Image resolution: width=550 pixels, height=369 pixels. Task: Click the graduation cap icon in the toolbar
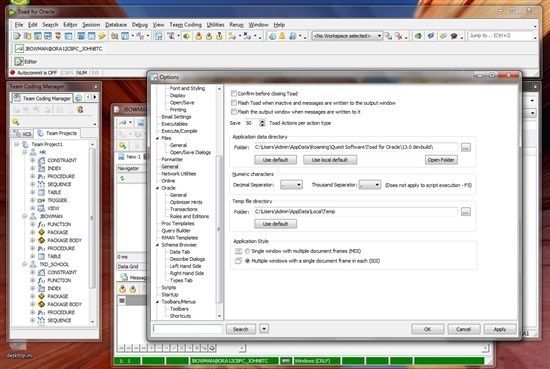(454, 36)
